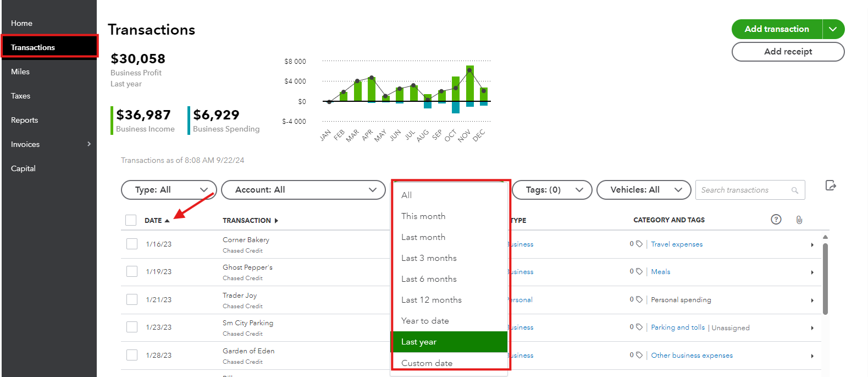The width and height of the screenshot is (868, 377).
Task: Expand Corner Bakery row details arrow
Action: pyautogui.click(x=812, y=245)
